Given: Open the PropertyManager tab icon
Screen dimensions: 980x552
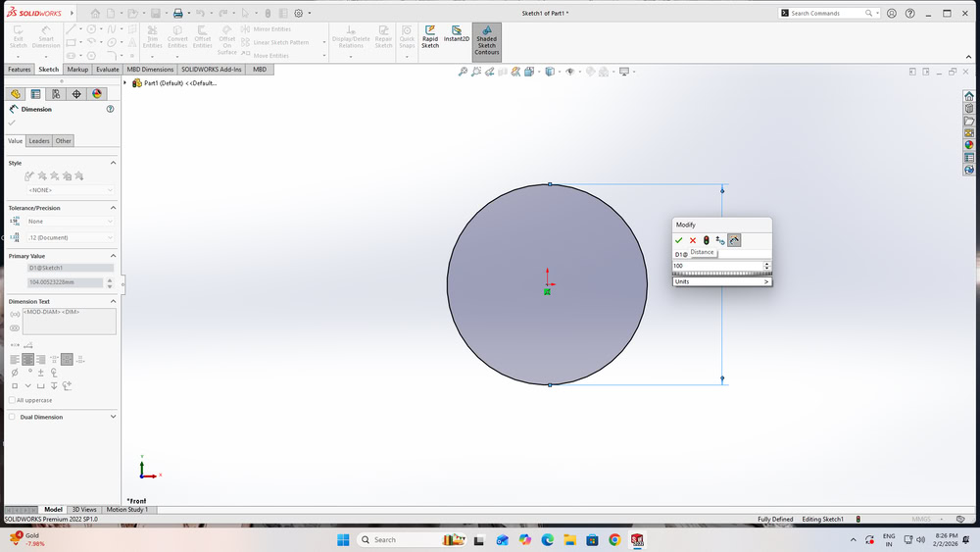Looking at the screenshot, I should coord(35,94).
